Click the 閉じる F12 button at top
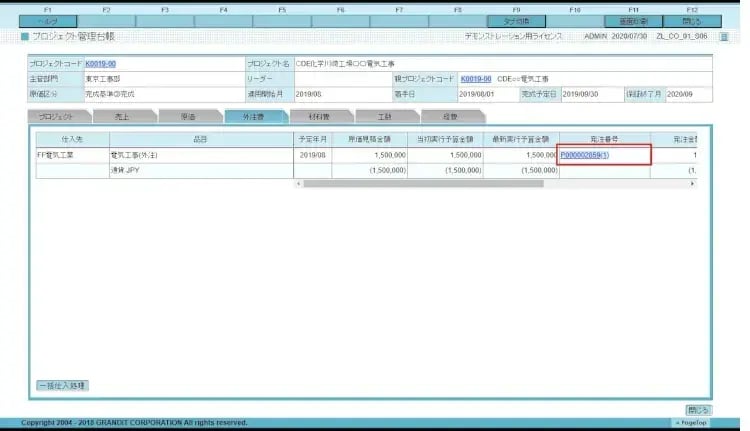The image size is (750, 431). 693,21
